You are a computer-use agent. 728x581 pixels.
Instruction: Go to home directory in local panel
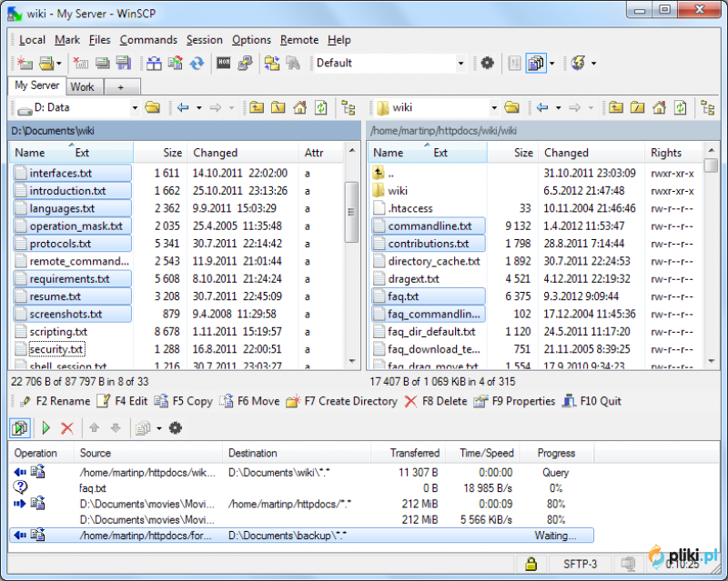[x=299, y=107]
